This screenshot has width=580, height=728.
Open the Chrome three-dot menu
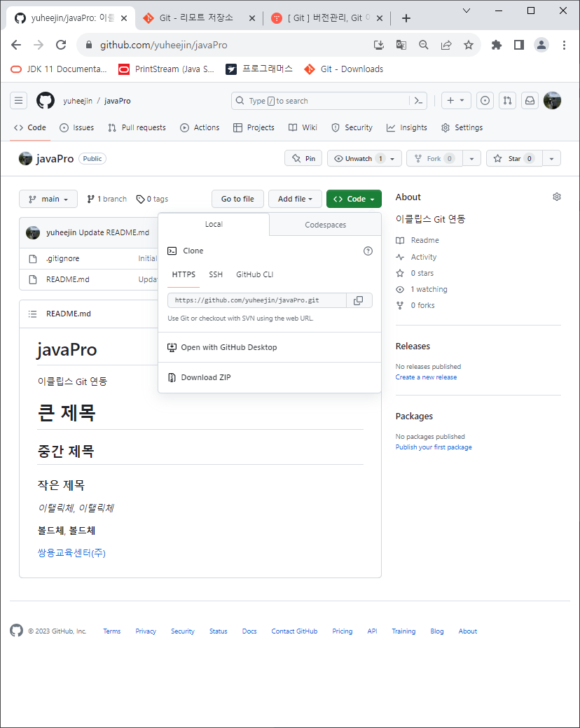pyautogui.click(x=564, y=45)
